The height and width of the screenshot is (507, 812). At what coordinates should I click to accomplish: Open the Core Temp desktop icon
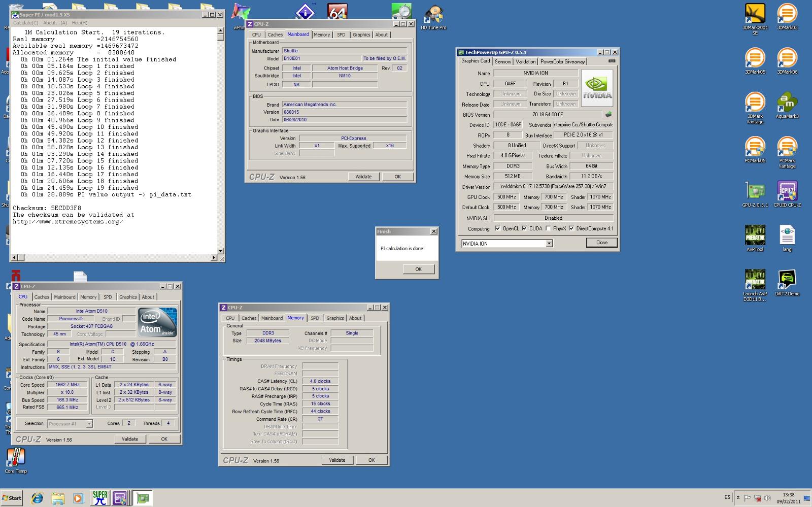(16, 461)
